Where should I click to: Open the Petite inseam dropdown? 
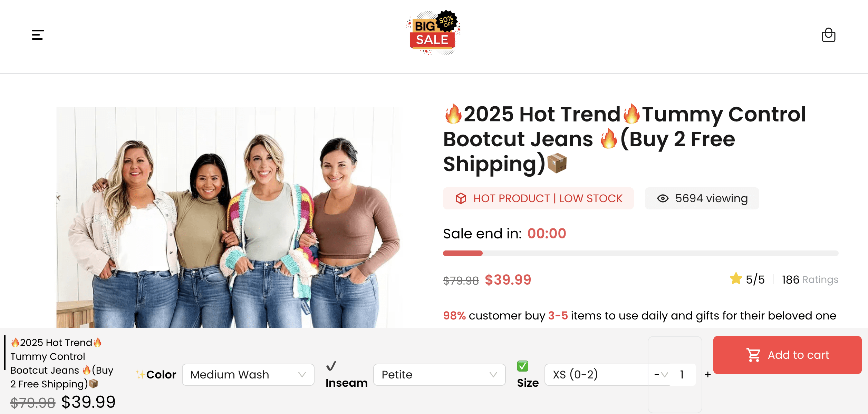pyautogui.click(x=439, y=375)
